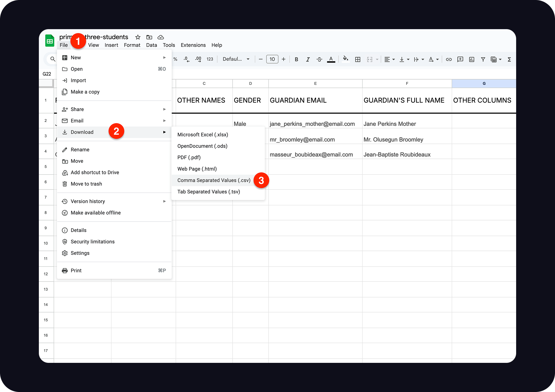555x392 pixels.
Task: Toggle strikethrough formatting
Action: pyautogui.click(x=319, y=59)
